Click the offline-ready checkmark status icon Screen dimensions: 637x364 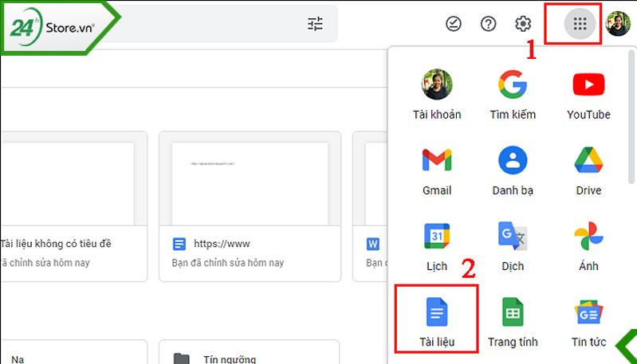tap(454, 24)
